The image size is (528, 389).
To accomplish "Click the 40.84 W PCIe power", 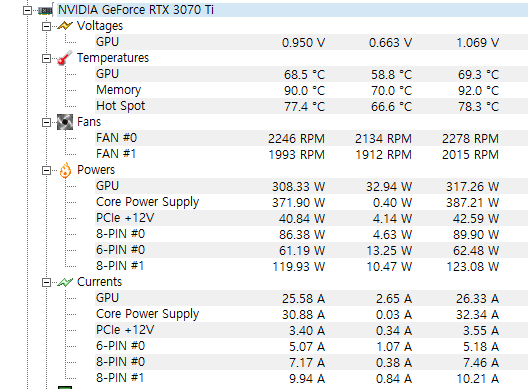I will 302,219.
